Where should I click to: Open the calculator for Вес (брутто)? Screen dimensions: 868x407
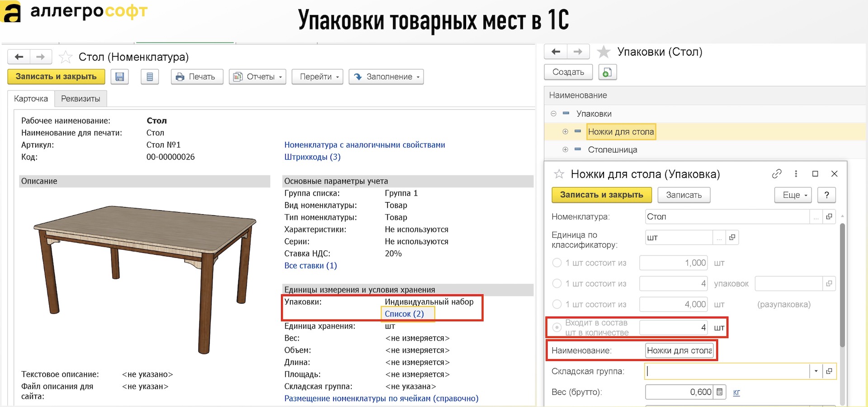pyautogui.click(x=720, y=392)
